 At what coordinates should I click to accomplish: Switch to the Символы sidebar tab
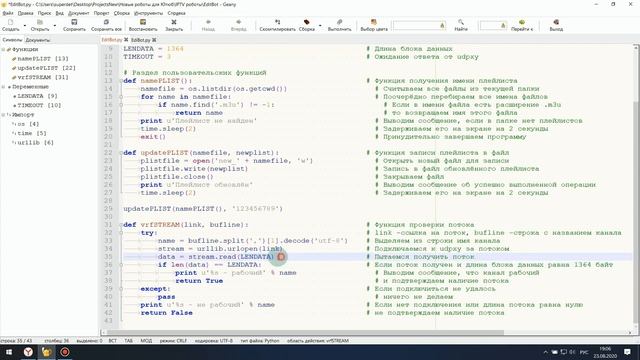(12, 40)
